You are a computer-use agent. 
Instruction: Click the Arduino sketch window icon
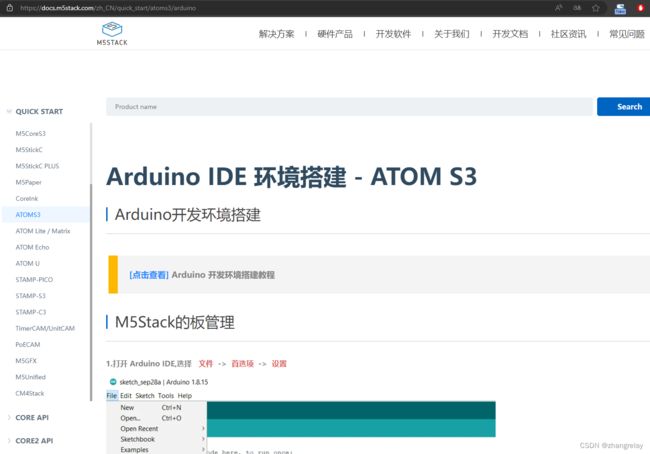(113, 382)
